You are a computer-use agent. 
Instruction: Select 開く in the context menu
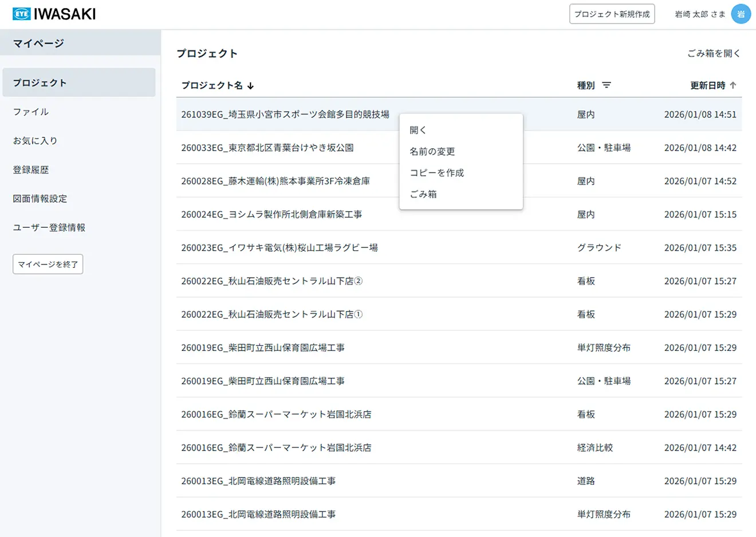click(418, 130)
